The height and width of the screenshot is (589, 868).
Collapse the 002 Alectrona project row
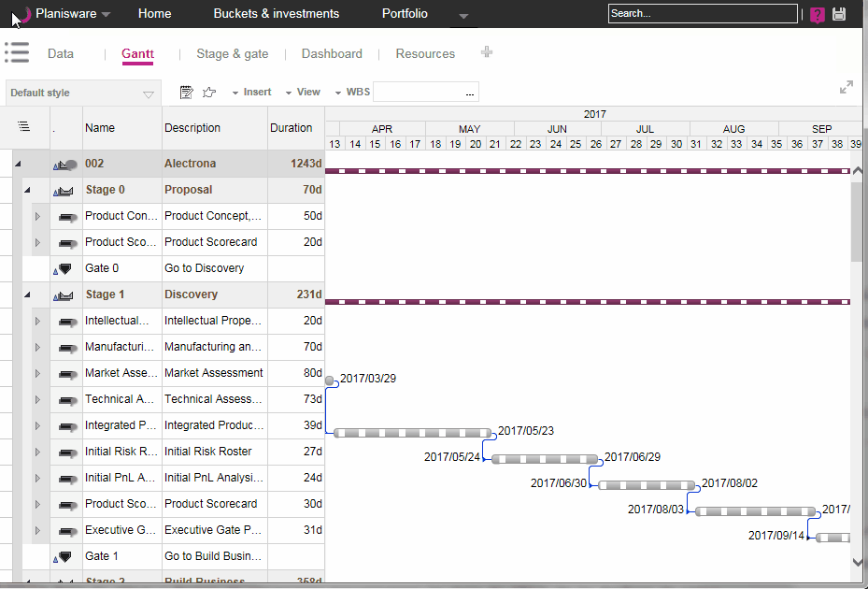click(18, 164)
